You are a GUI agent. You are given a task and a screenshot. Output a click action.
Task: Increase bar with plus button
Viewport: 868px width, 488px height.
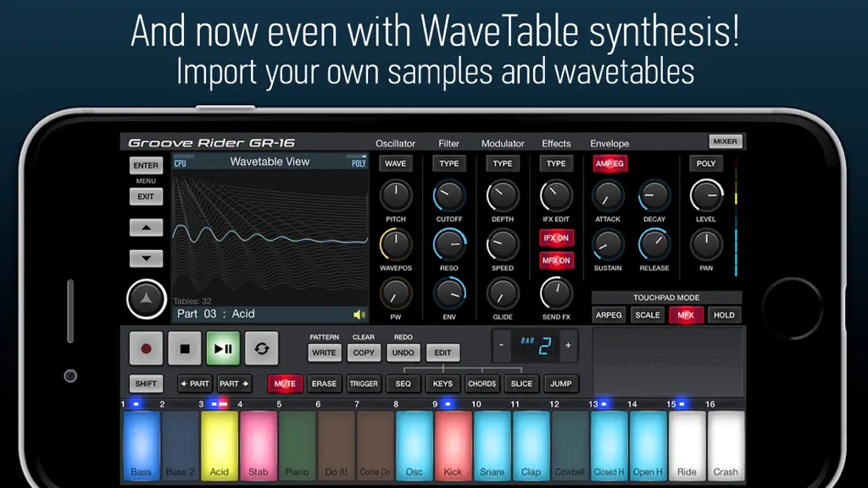(568, 346)
